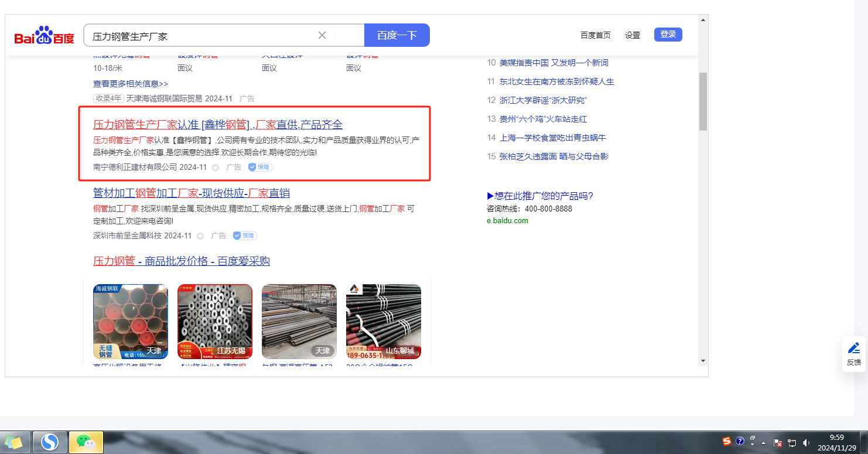Open hot search 美媒指责中国 又发明一个新词
Image resolution: width=868 pixels, height=454 pixels.
click(x=553, y=63)
